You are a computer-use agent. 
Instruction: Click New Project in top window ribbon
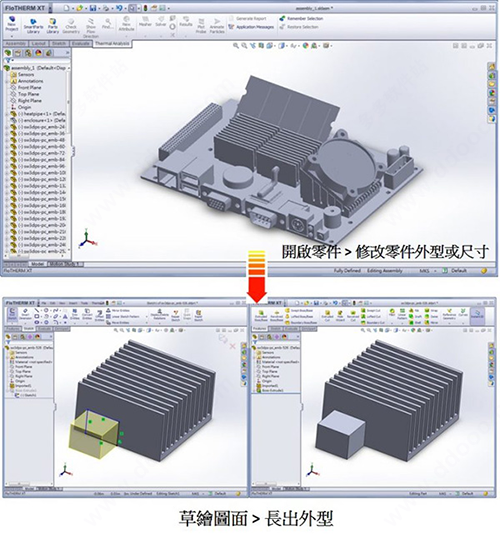click(12, 24)
